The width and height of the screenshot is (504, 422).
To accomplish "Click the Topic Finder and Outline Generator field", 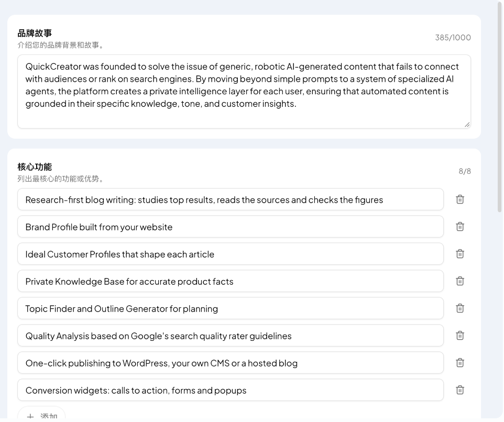I will point(231,308).
